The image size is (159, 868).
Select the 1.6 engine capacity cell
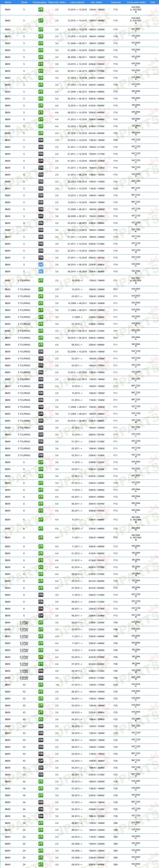(x=57, y=685)
